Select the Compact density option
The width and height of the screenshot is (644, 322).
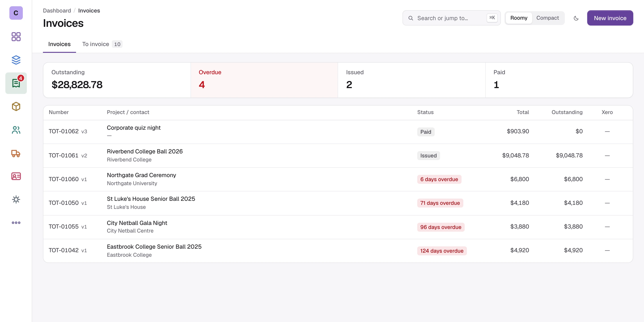547,18
